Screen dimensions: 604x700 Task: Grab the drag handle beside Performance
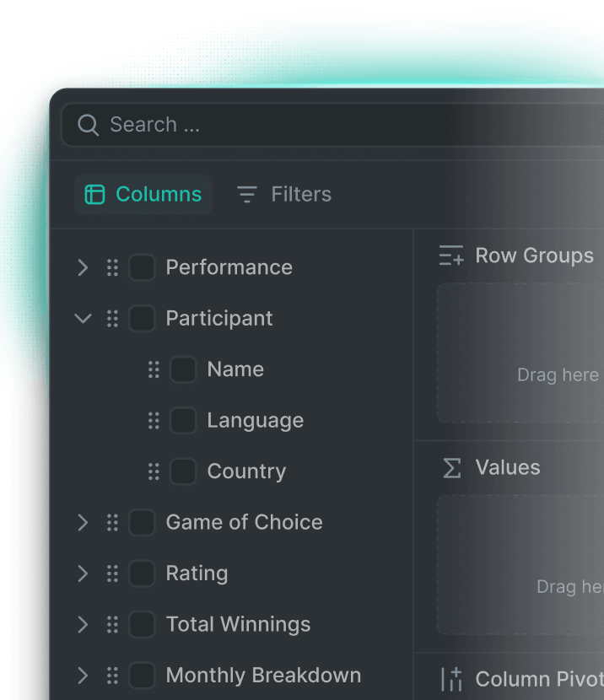coord(112,268)
